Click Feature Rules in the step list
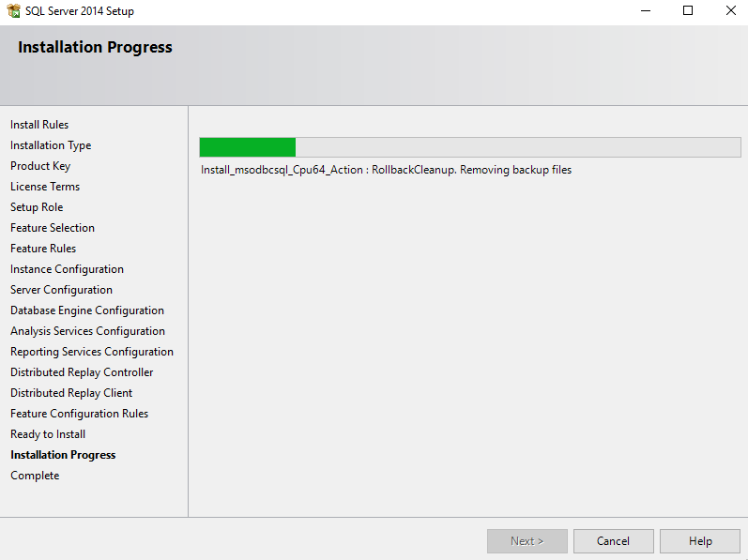This screenshot has height=560, width=748. pyautogui.click(x=43, y=249)
